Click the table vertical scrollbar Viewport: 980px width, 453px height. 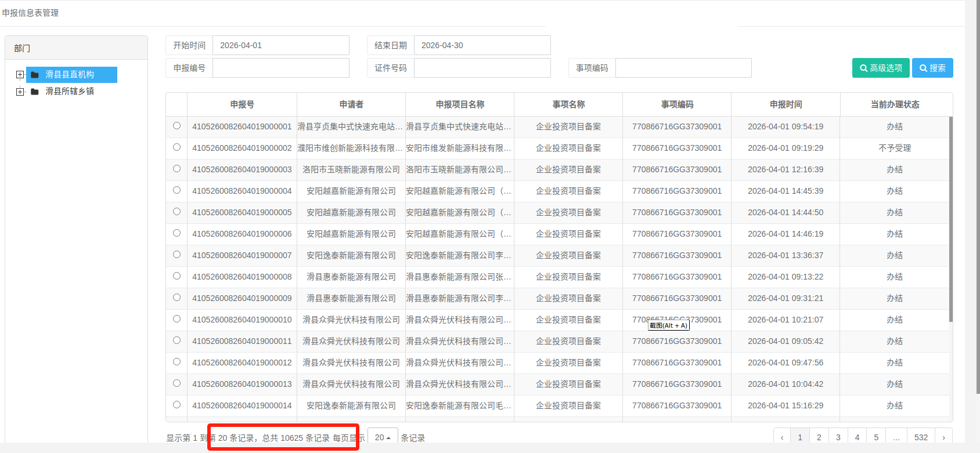(951, 219)
